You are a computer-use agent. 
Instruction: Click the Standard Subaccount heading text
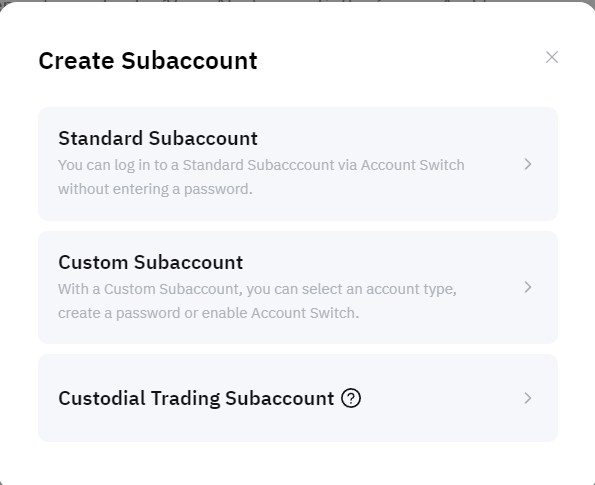click(x=158, y=138)
